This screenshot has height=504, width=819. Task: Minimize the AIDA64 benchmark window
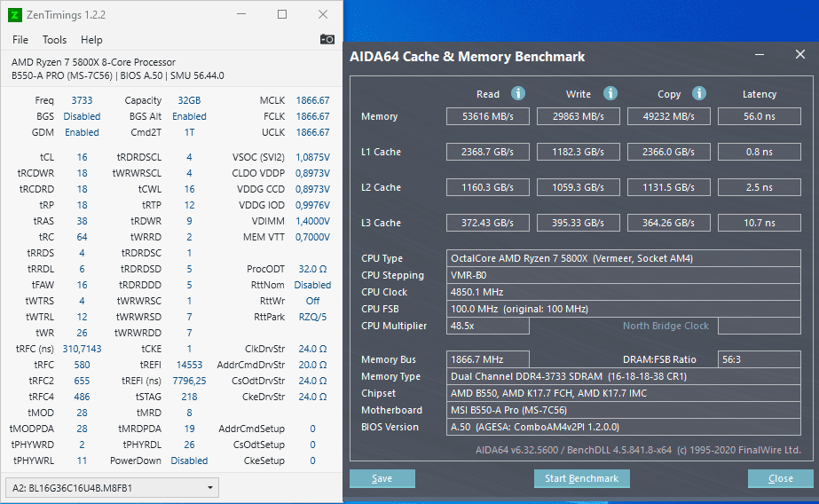pyautogui.click(x=760, y=54)
